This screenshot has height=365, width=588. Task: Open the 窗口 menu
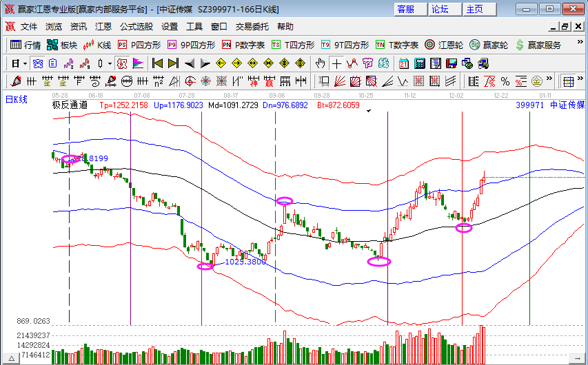click(x=219, y=27)
